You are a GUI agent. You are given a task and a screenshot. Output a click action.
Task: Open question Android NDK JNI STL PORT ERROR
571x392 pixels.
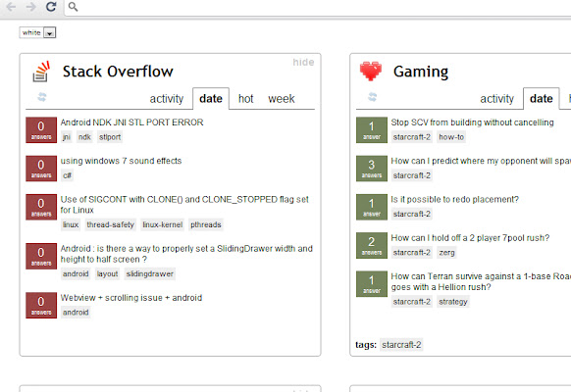point(131,122)
